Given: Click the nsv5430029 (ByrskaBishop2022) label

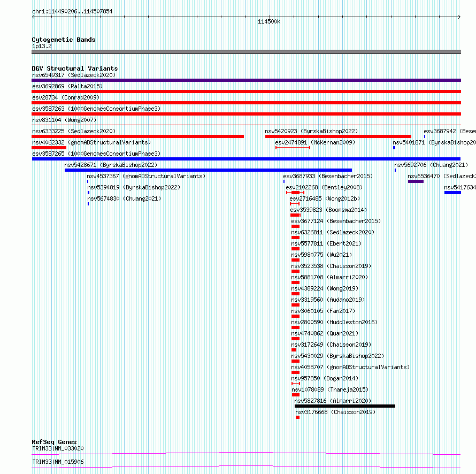Looking at the screenshot, I should pos(337,356).
